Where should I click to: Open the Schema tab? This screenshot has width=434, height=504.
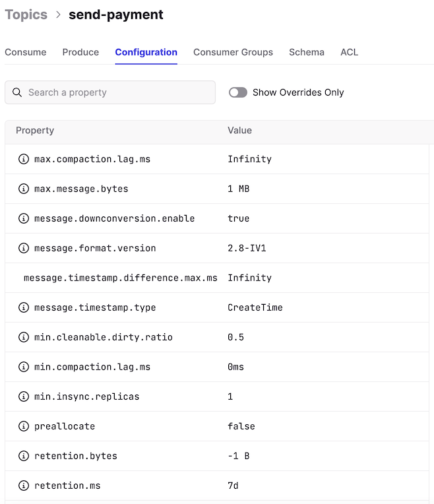pos(307,52)
